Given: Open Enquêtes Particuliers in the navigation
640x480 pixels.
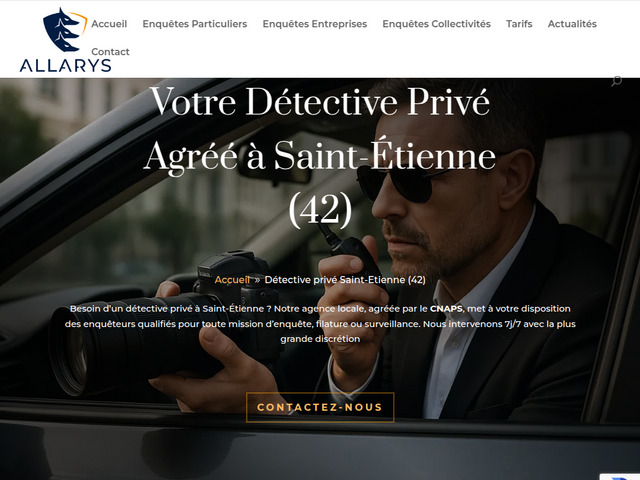Looking at the screenshot, I should point(195,24).
